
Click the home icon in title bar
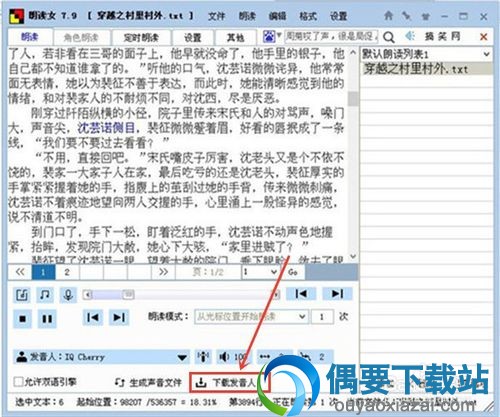tap(388, 16)
